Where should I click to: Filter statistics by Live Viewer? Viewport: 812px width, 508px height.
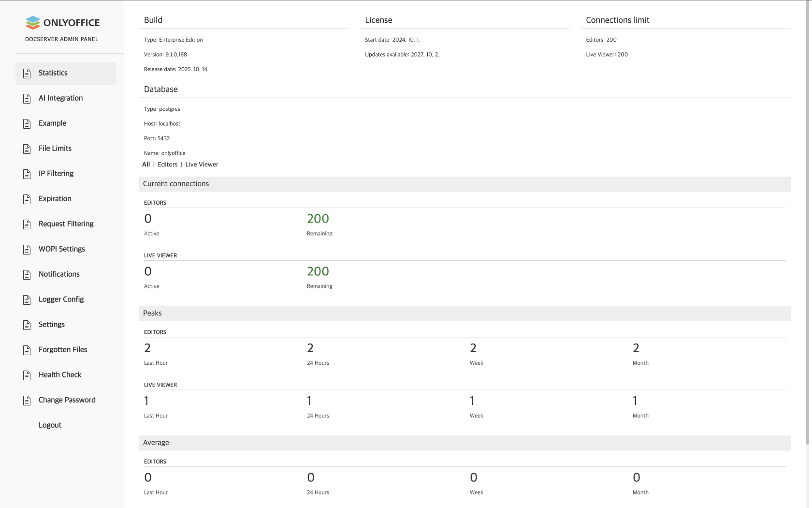point(202,164)
